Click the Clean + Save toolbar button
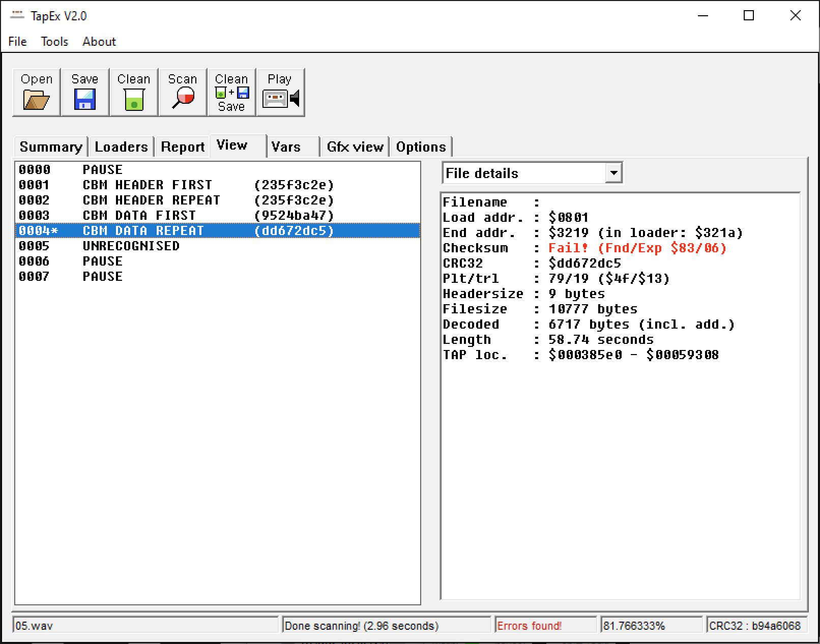820x644 pixels. pos(231,93)
